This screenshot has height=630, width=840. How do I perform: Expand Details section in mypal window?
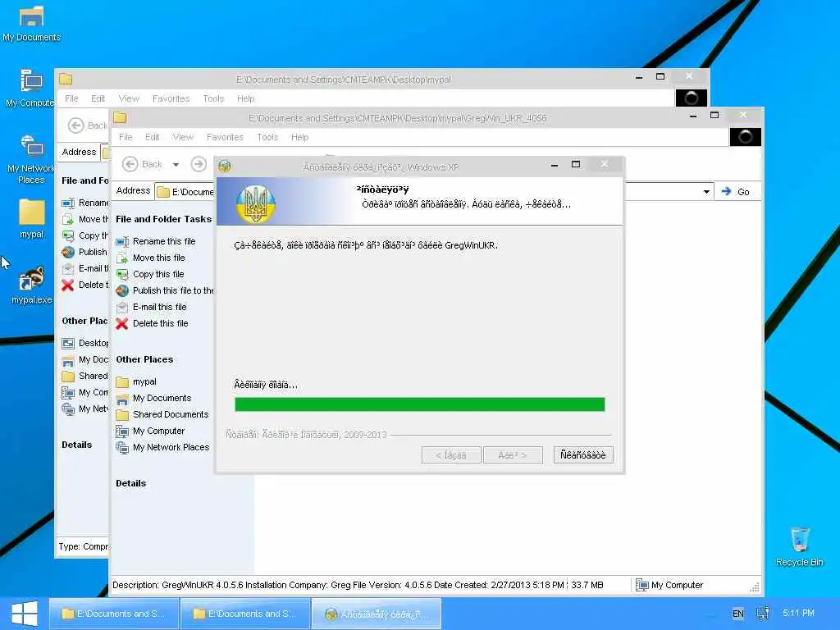click(76, 445)
